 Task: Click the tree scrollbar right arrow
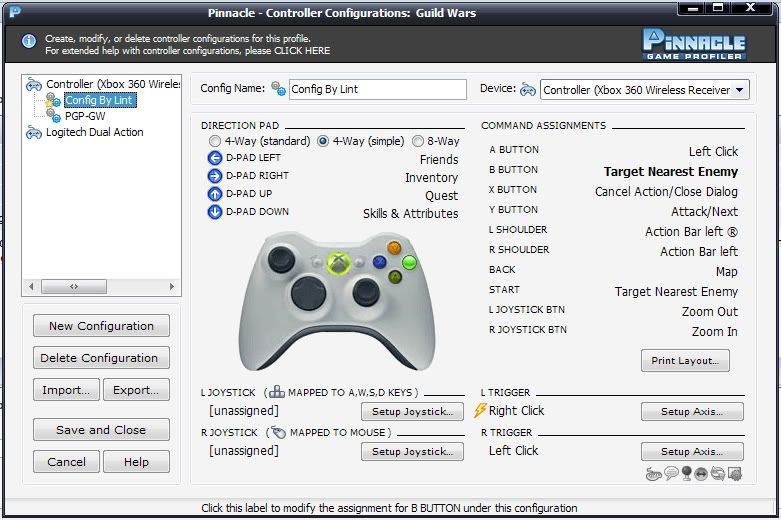pos(172,286)
